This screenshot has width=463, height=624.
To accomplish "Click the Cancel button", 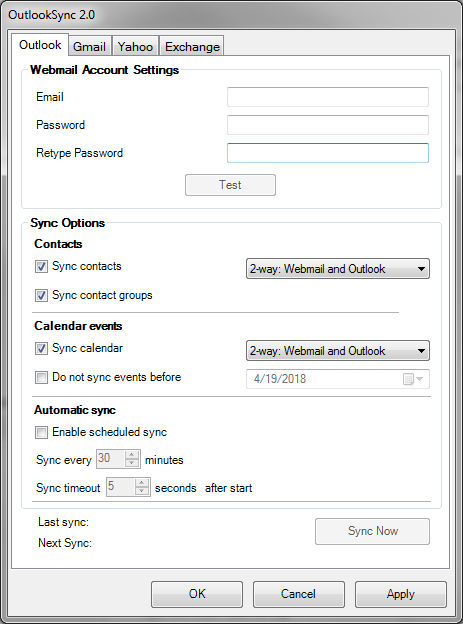I will (x=299, y=594).
